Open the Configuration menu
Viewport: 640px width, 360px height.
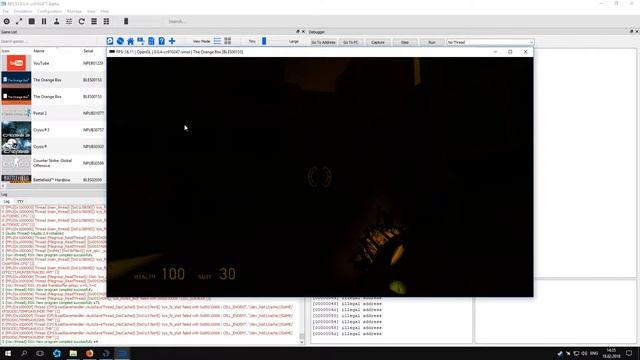coord(49,11)
